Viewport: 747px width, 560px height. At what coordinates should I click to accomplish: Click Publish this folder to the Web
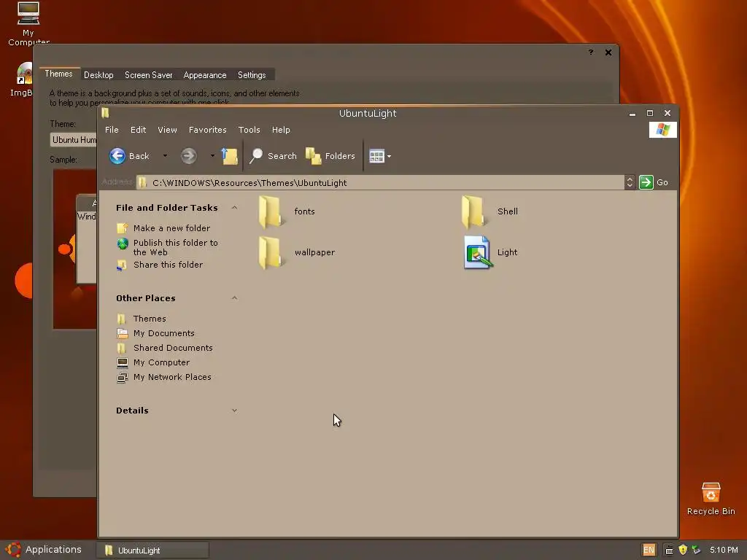click(175, 247)
